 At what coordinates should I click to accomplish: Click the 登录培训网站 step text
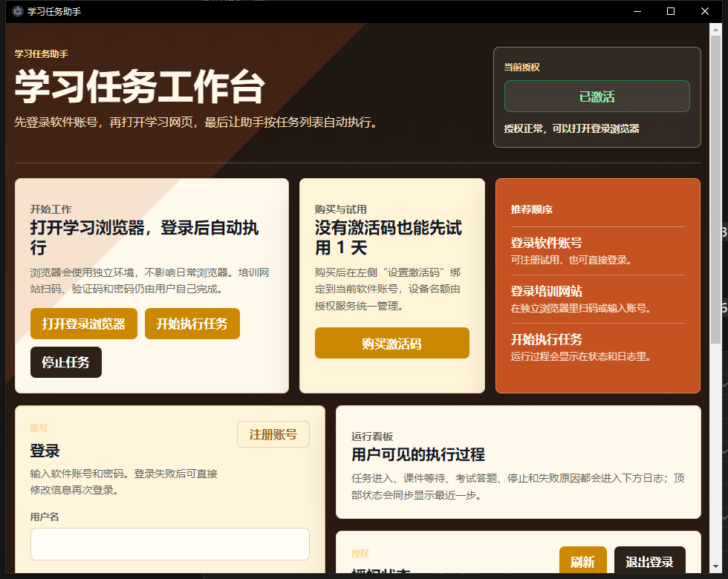pyautogui.click(x=546, y=291)
